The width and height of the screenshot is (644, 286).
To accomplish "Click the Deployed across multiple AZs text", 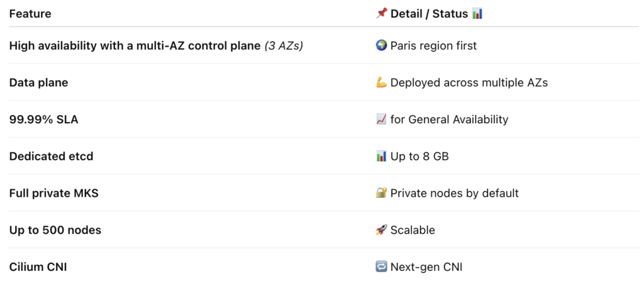I will pos(469,82).
